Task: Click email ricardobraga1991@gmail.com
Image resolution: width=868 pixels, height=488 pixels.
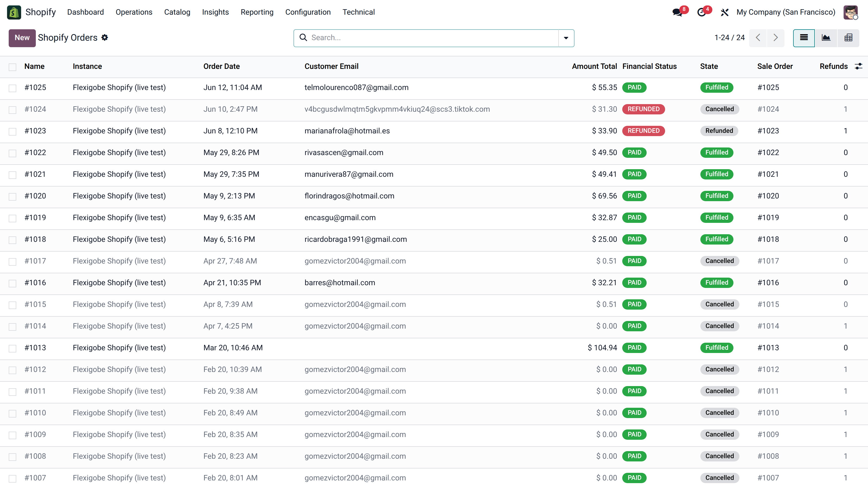Action: click(356, 239)
